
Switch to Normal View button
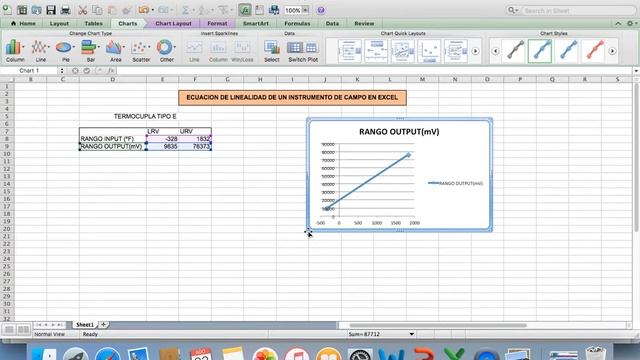point(9,329)
